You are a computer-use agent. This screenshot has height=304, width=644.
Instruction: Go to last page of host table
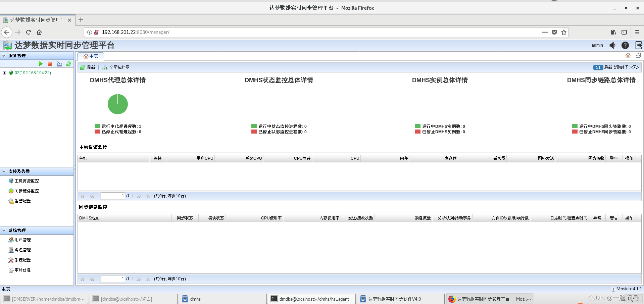point(148,196)
